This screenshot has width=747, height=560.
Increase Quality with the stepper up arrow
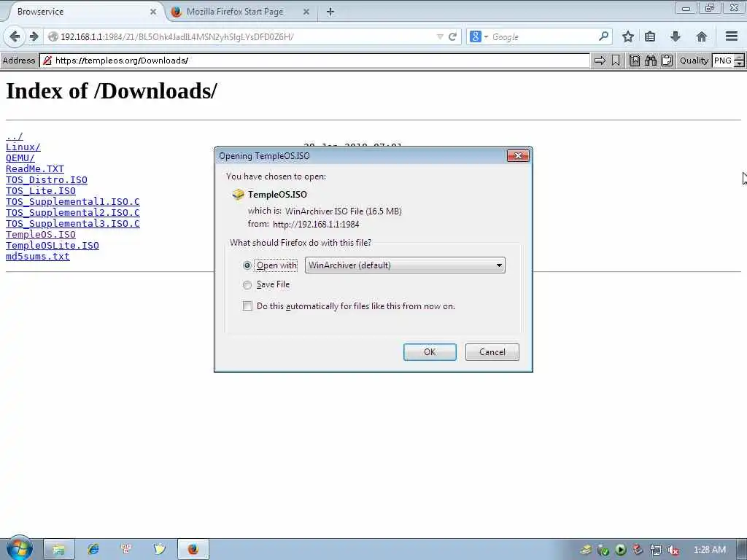point(739,58)
